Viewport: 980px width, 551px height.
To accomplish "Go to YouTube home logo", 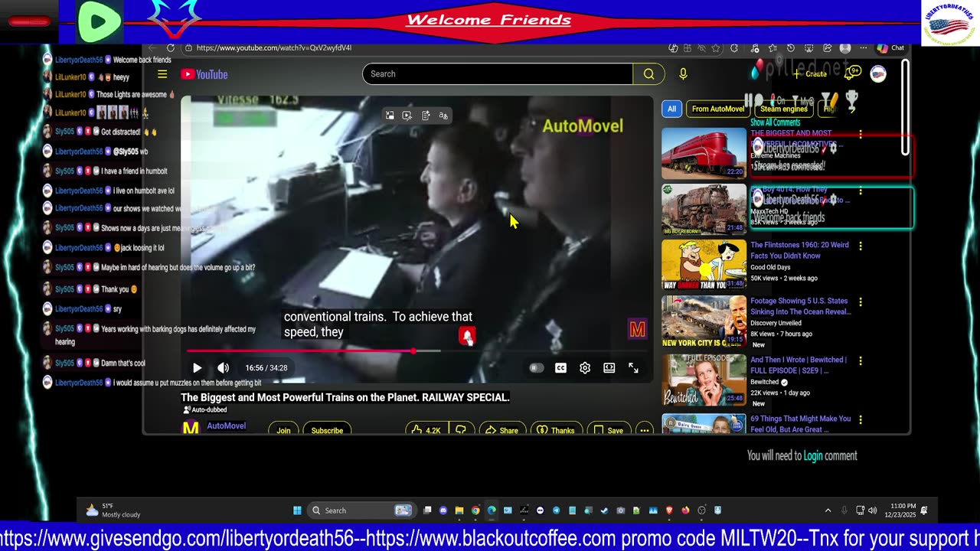I will coord(204,74).
